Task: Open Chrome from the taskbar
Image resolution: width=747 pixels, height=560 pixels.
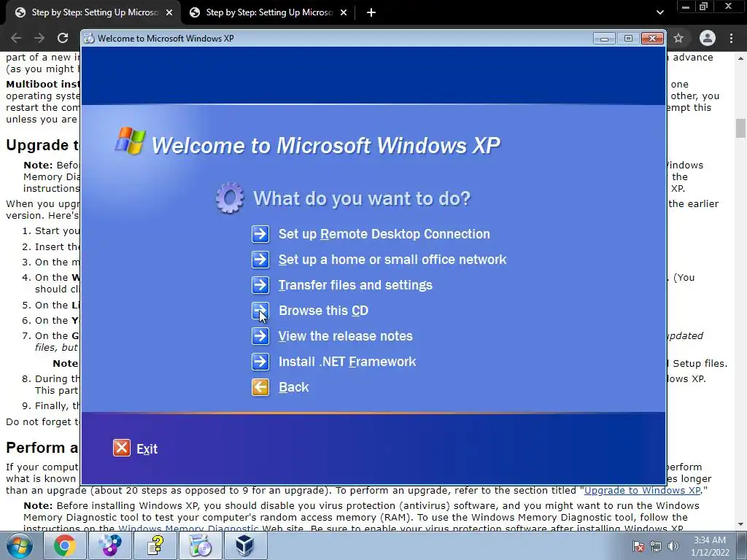Action: (65, 545)
